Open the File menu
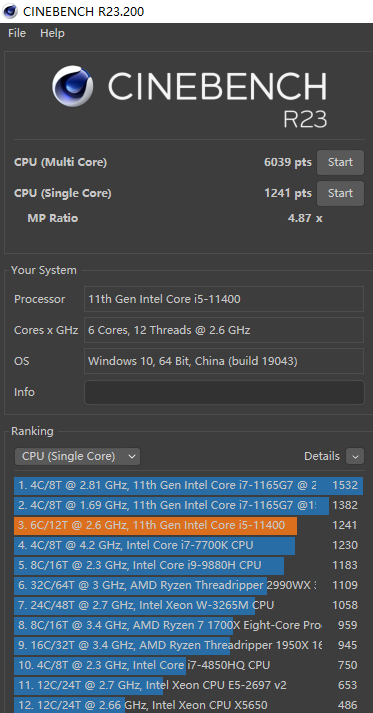Viewport: 373px width, 713px height. [x=17, y=33]
